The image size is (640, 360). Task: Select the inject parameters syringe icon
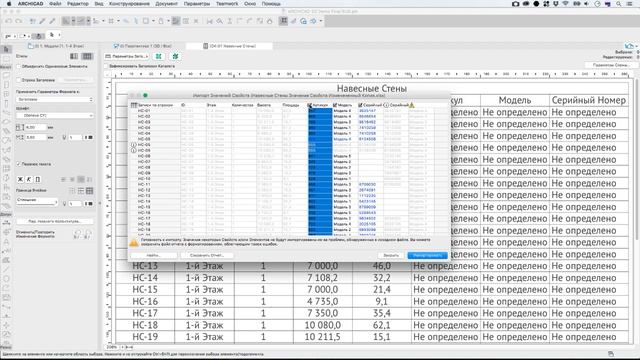tap(52, 21)
